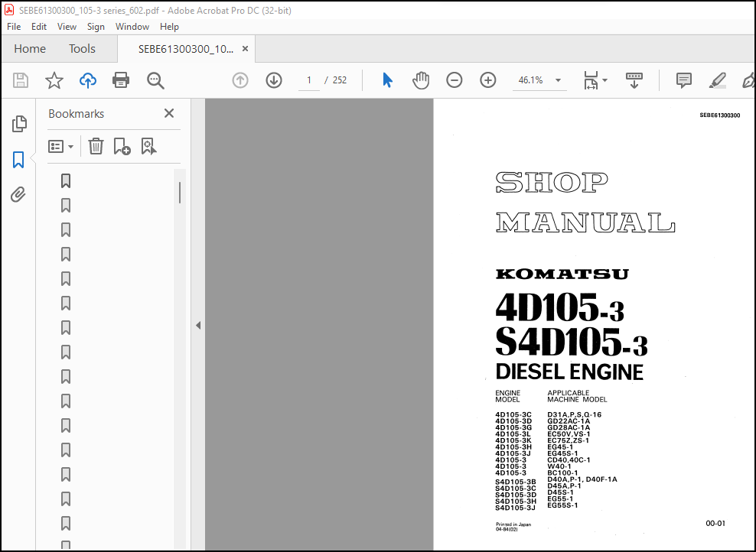Open the Sign menu

[x=96, y=27]
